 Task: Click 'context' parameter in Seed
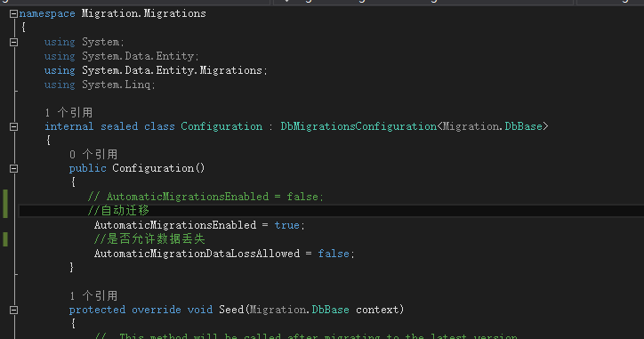pyautogui.click(x=377, y=310)
